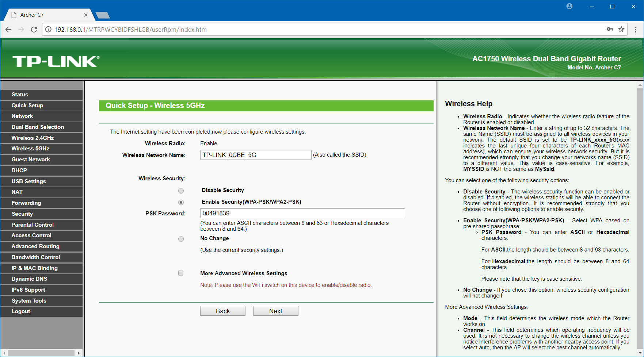The height and width of the screenshot is (357, 644).
Task: Open a new browser tab
Action: pyautogui.click(x=103, y=15)
